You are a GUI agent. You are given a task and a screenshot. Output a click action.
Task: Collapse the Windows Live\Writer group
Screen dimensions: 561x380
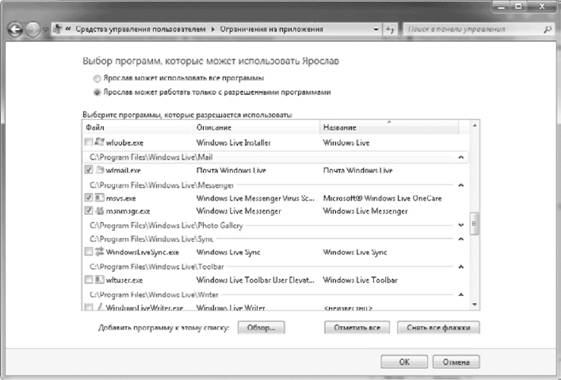click(x=461, y=294)
